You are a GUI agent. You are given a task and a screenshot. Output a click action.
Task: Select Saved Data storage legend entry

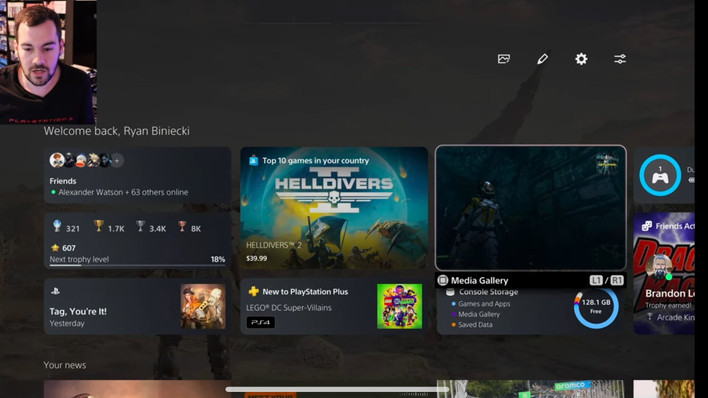(x=472, y=325)
